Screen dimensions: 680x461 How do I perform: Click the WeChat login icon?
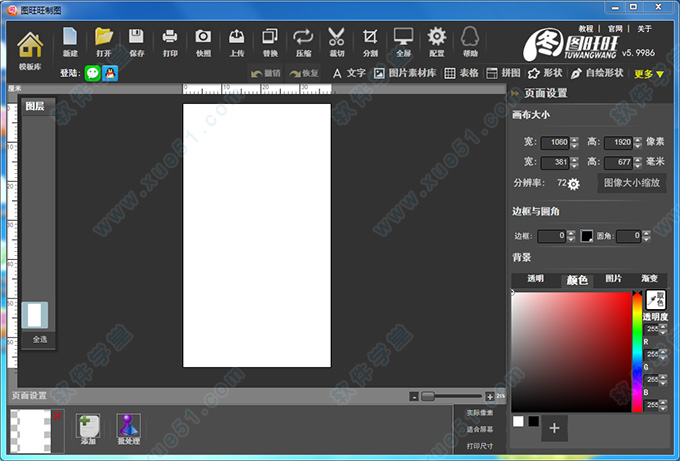tap(92, 73)
